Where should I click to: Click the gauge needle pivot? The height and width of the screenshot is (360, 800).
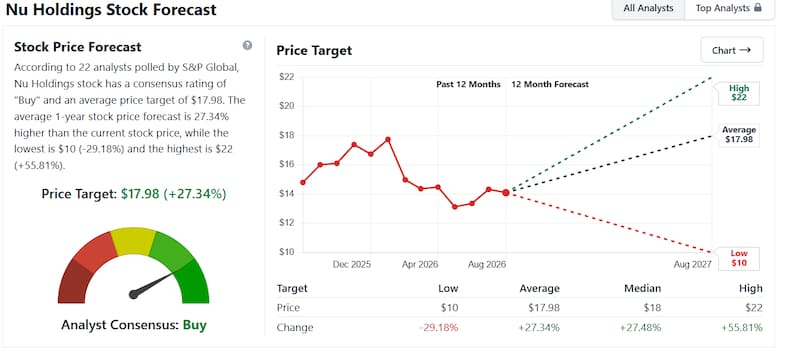tap(134, 294)
